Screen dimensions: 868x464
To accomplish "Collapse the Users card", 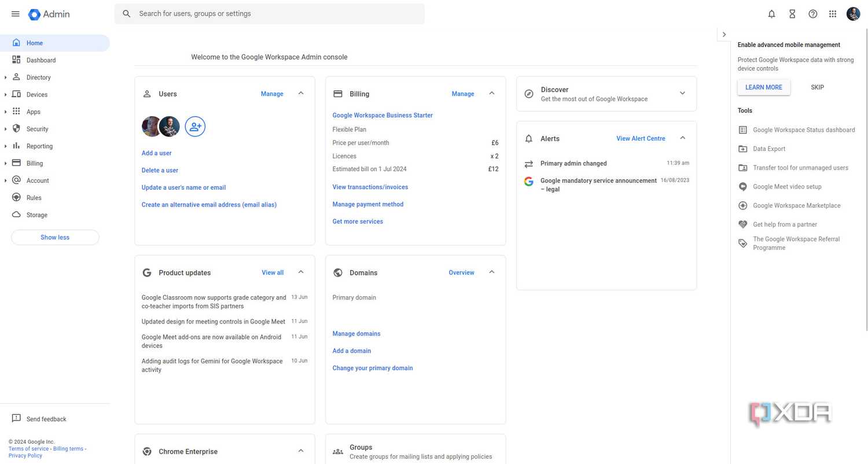I will point(301,93).
